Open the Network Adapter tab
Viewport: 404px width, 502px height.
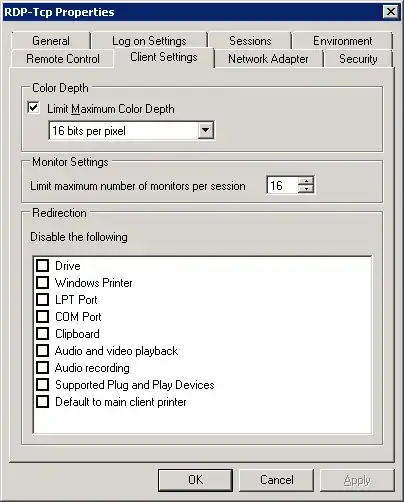(268, 59)
